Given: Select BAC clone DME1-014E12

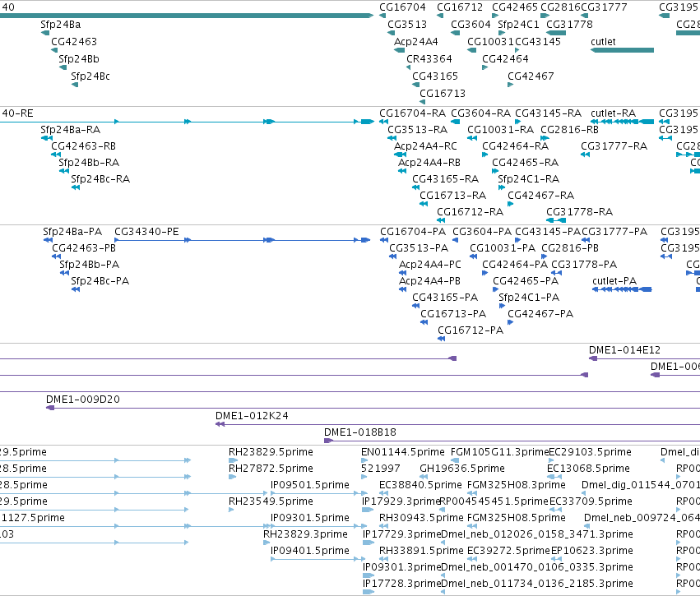Looking at the screenshot, I should click(624, 351).
